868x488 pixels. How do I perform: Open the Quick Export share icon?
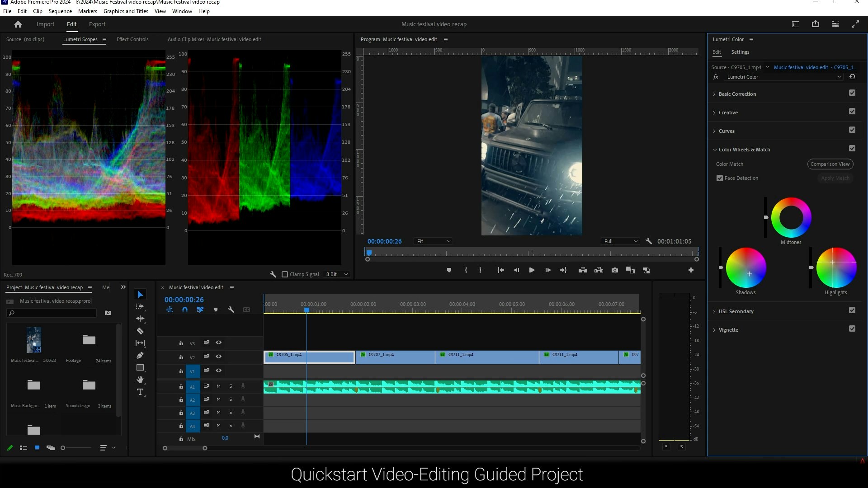click(815, 24)
